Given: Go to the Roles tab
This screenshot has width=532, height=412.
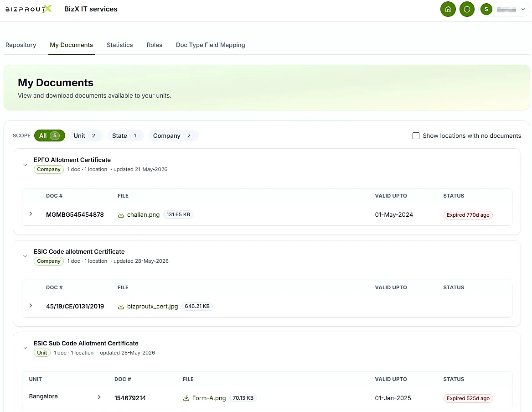Looking at the screenshot, I should tap(155, 45).
